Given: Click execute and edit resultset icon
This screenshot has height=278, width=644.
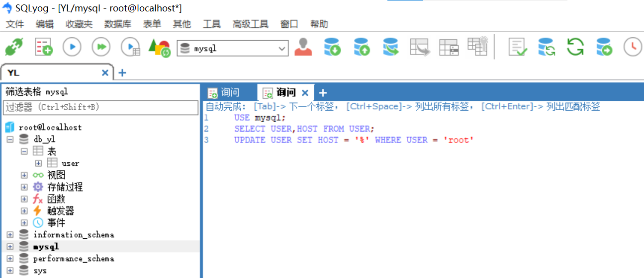Looking at the screenshot, I should (131, 47).
